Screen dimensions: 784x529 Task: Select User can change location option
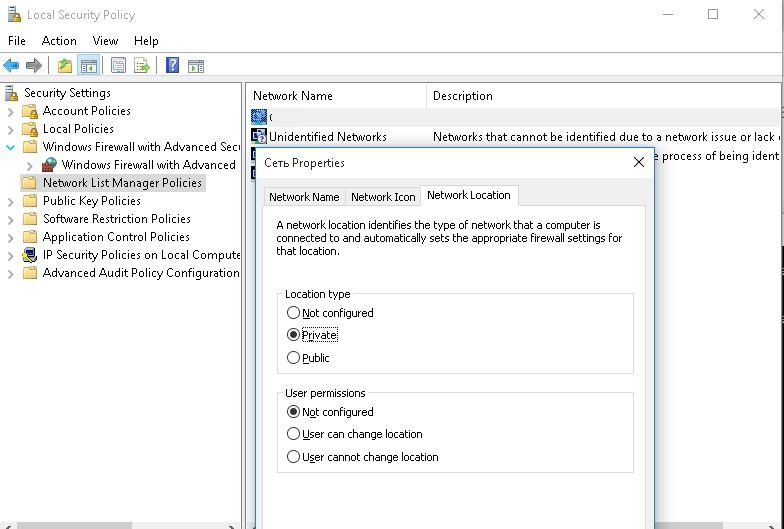tap(293, 434)
